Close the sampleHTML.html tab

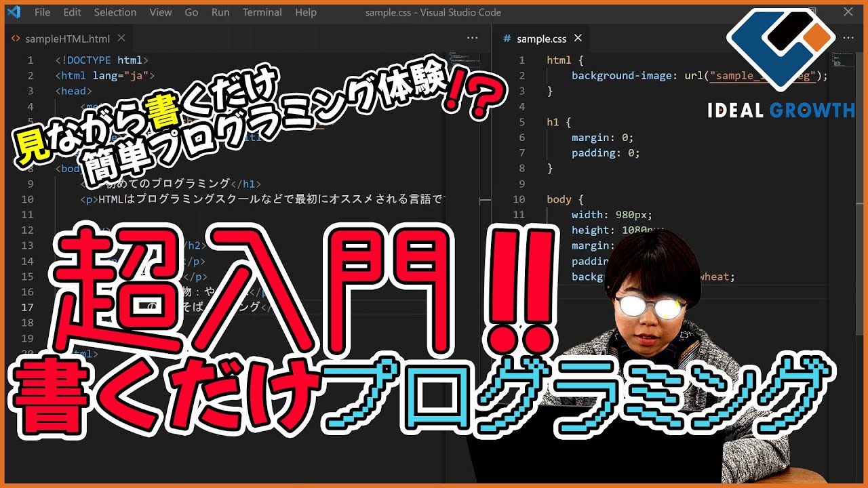coord(121,39)
